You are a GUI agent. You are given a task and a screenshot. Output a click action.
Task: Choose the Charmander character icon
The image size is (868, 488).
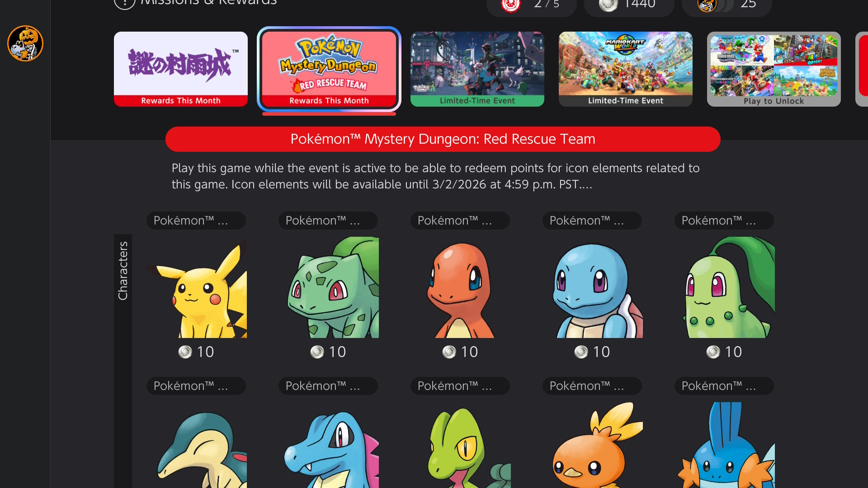coord(460,287)
